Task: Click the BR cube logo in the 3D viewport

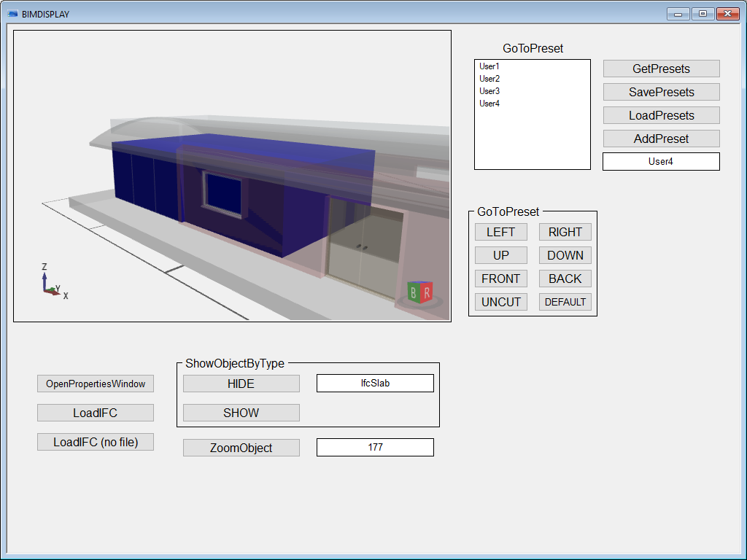Action: click(x=420, y=291)
